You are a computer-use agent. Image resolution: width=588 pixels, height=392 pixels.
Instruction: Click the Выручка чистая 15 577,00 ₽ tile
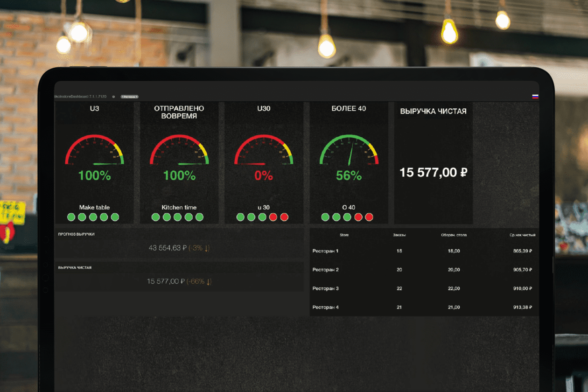point(434,163)
